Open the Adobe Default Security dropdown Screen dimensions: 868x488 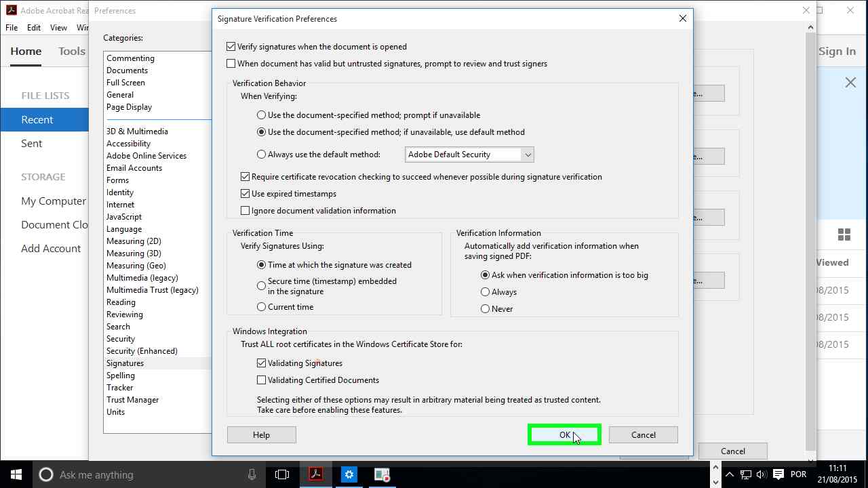pyautogui.click(x=469, y=155)
